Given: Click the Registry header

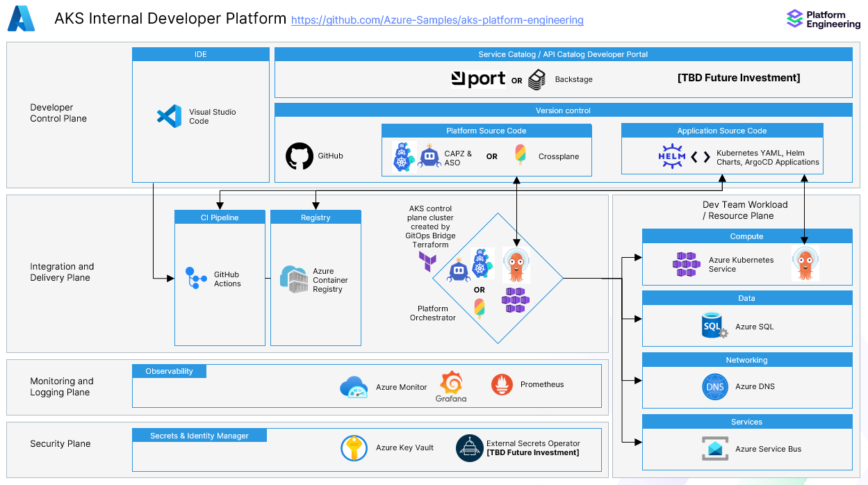Looking at the screenshot, I should [316, 217].
